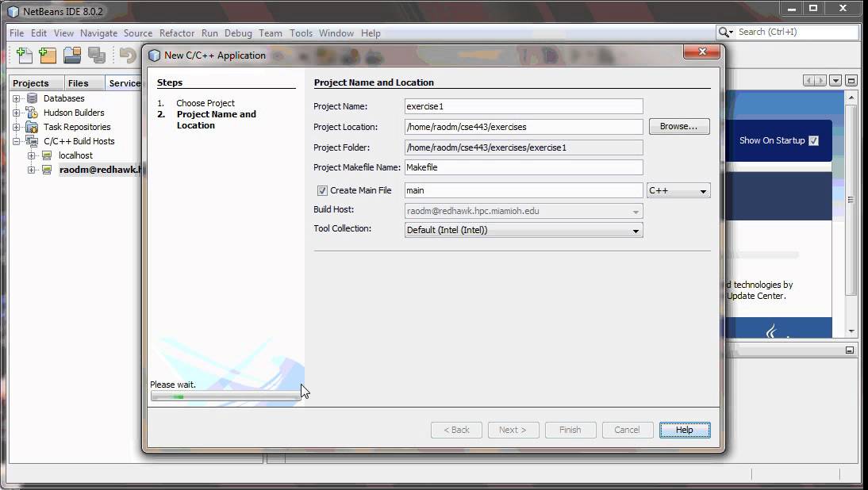The width and height of the screenshot is (868, 490).
Task: Open the Debug menu
Action: 238,33
